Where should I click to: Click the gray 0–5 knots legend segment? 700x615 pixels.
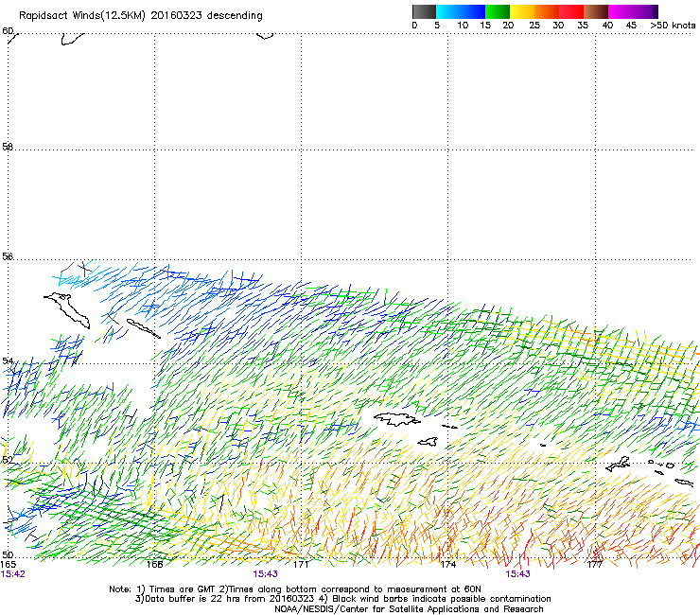424,11
